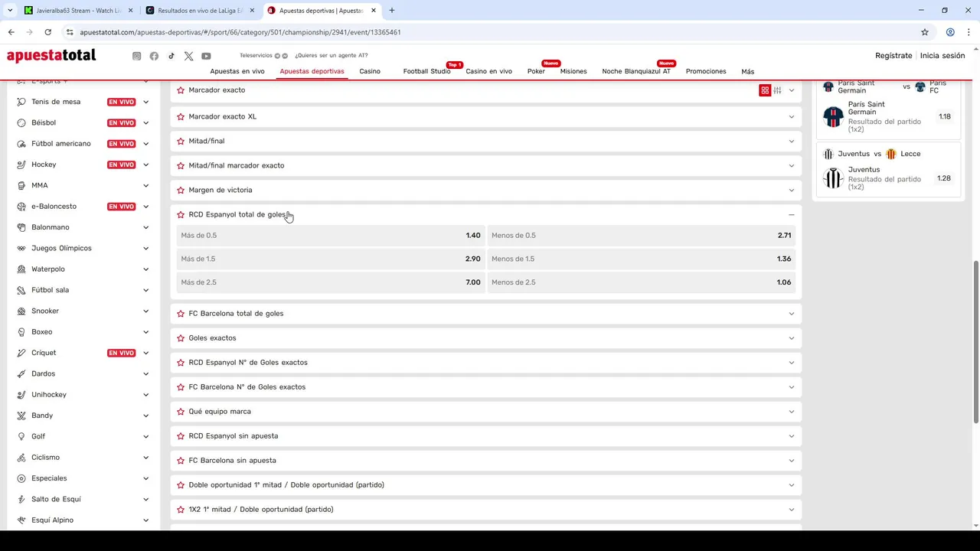
Task: Click the browser address bar URL
Action: click(240, 32)
